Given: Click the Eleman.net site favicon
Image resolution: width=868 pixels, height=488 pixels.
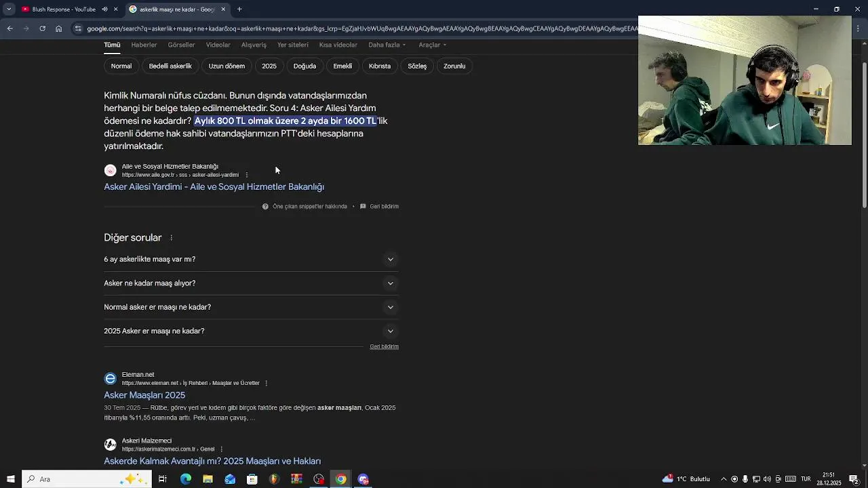Looking at the screenshot, I should point(110,378).
